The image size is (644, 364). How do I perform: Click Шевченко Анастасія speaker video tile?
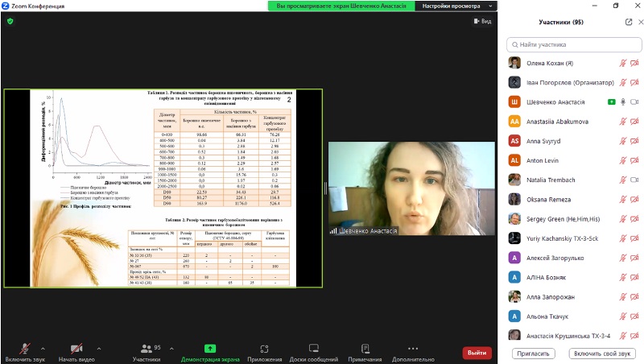coord(411,188)
